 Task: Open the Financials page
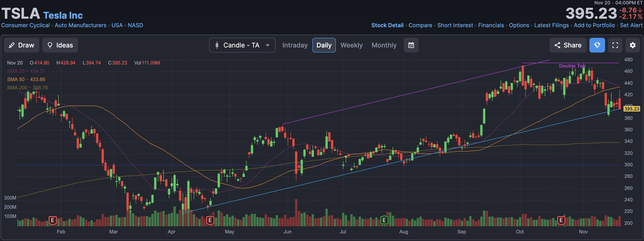coord(491,25)
